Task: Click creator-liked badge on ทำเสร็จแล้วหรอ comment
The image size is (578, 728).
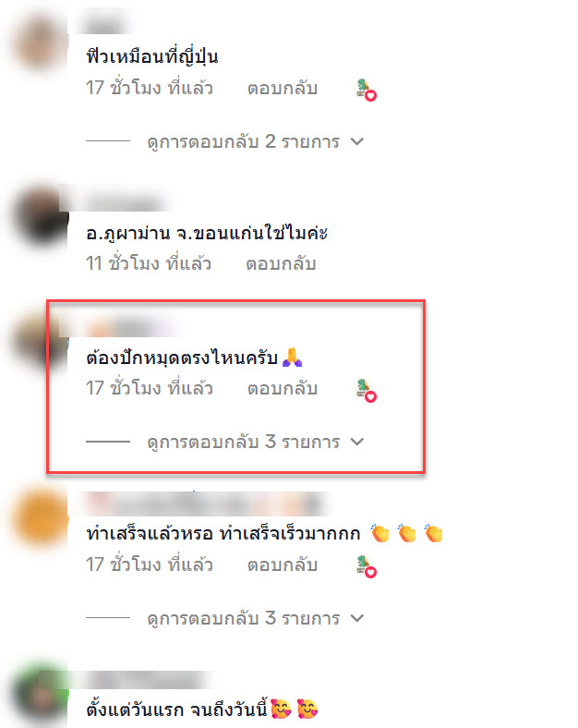Action: point(366,567)
